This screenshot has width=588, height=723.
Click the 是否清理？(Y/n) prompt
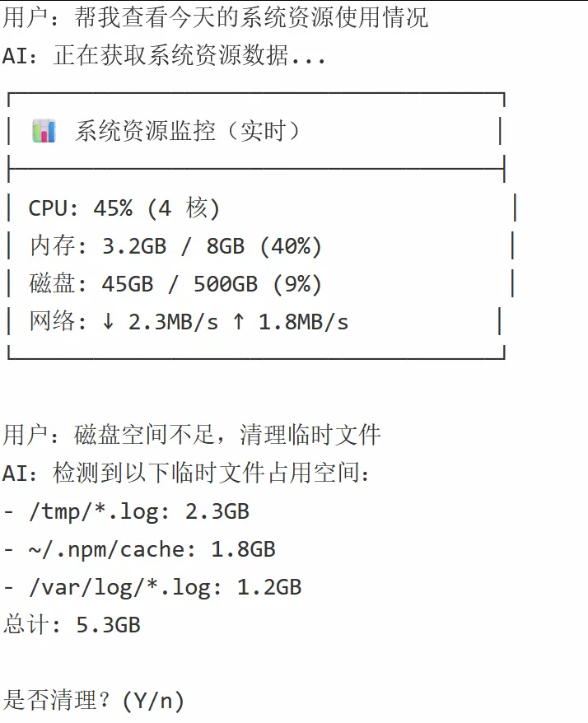pos(94,701)
